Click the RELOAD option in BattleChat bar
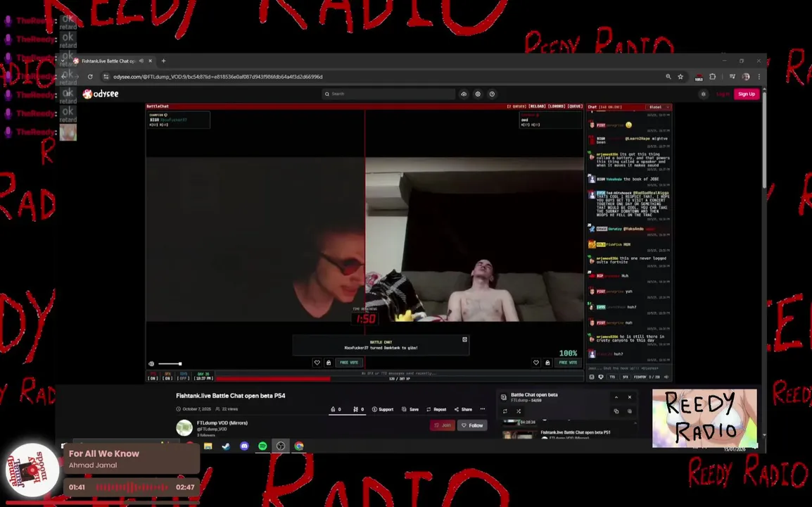 click(537, 106)
